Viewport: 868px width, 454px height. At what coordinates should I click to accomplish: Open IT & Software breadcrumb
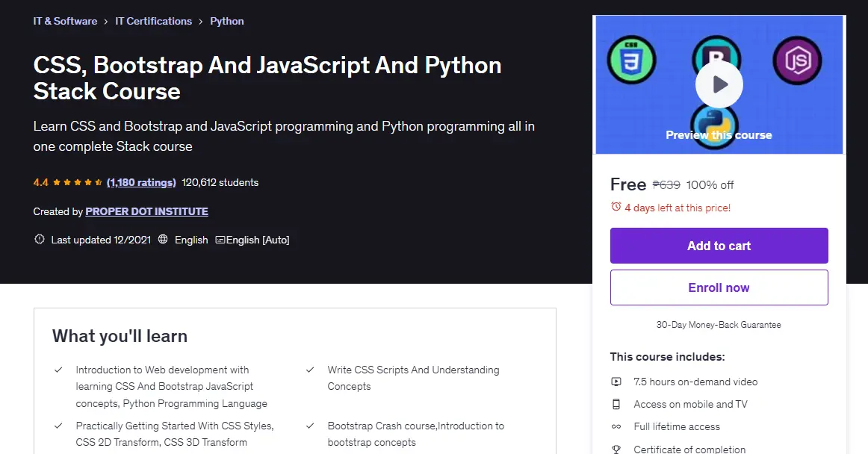(65, 21)
